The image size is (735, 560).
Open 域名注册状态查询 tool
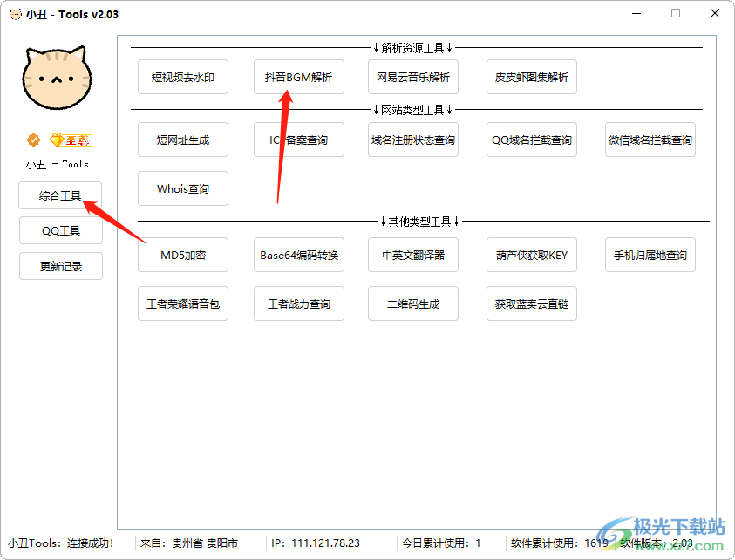[x=413, y=140]
